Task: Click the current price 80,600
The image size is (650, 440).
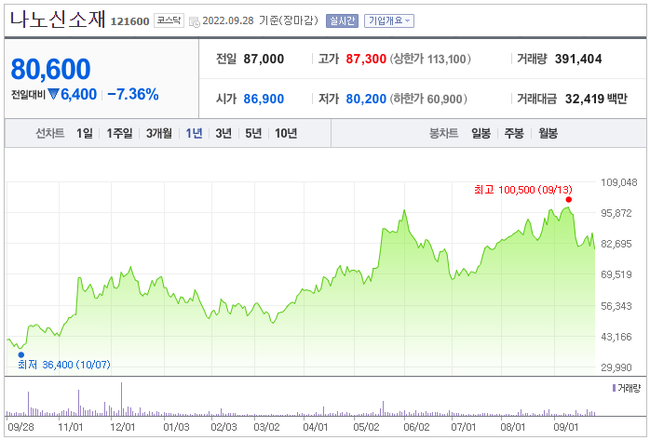Action: (51, 69)
